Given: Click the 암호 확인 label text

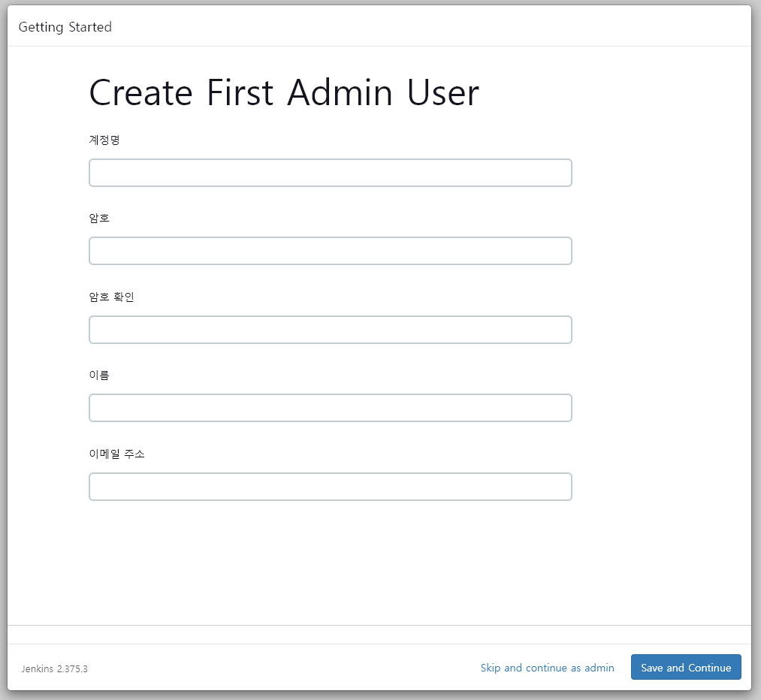Looking at the screenshot, I should click(112, 297).
